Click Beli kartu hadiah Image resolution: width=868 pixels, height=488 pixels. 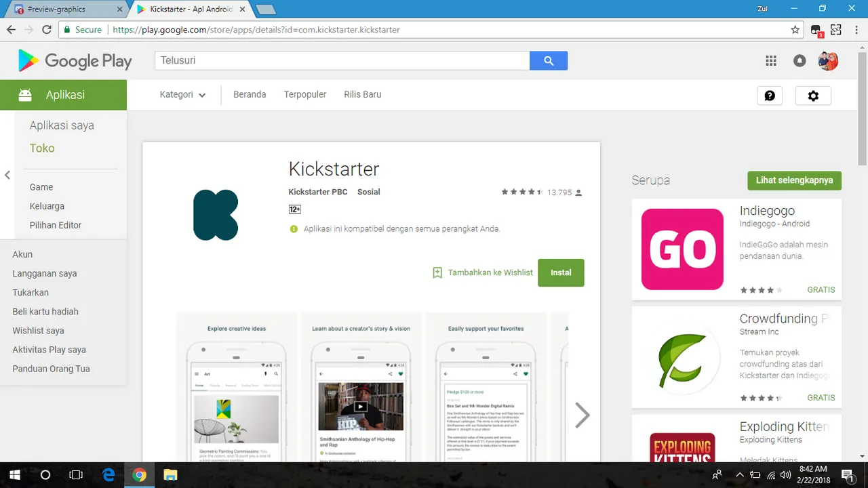pos(45,312)
